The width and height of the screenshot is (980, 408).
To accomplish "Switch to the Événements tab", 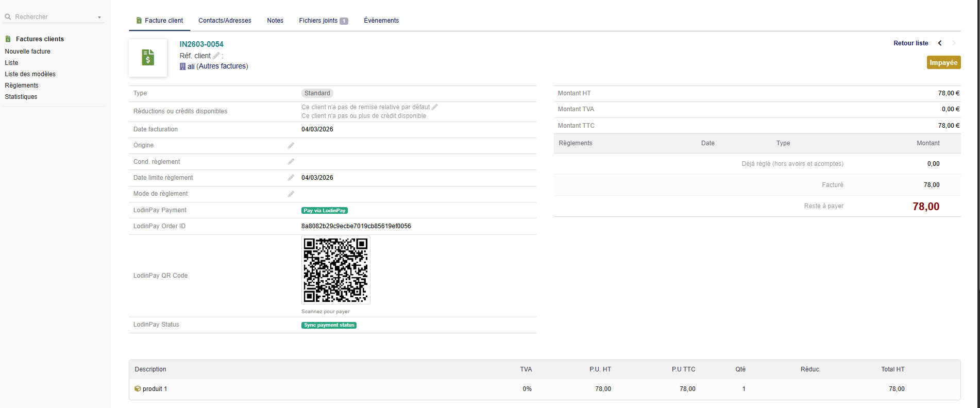I will (x=381, y=21).
